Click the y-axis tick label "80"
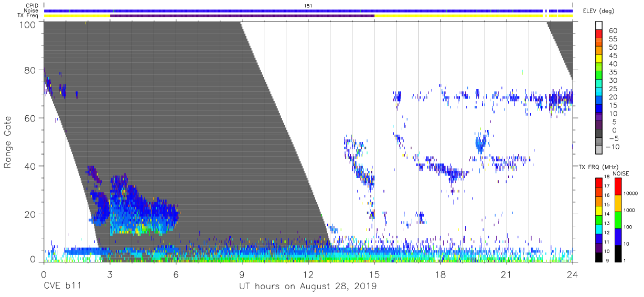 (30, 70)
